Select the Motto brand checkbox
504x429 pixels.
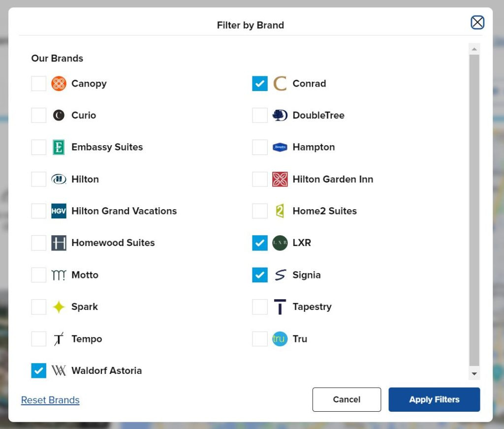click(38, 275)
